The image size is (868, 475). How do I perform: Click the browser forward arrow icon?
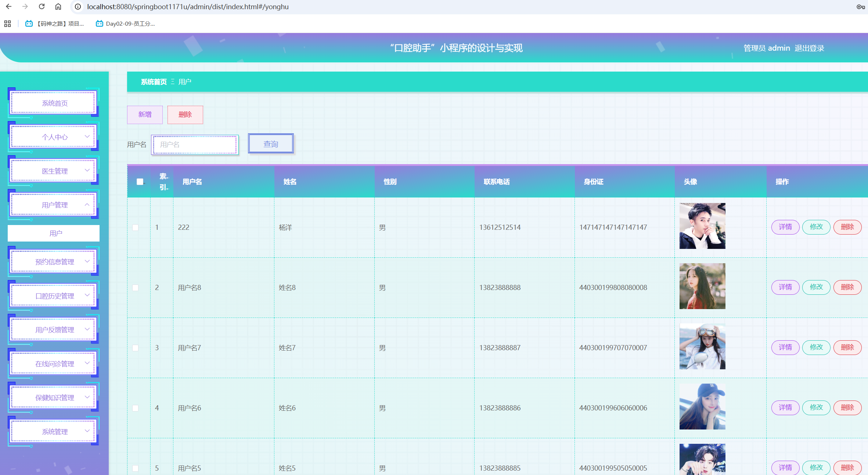[25, 6]
